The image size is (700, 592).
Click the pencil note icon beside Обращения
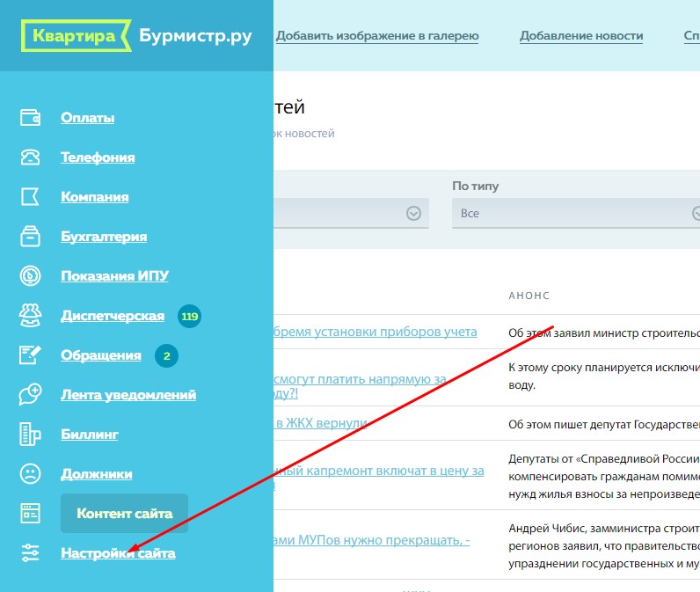(x=30, y=354)
